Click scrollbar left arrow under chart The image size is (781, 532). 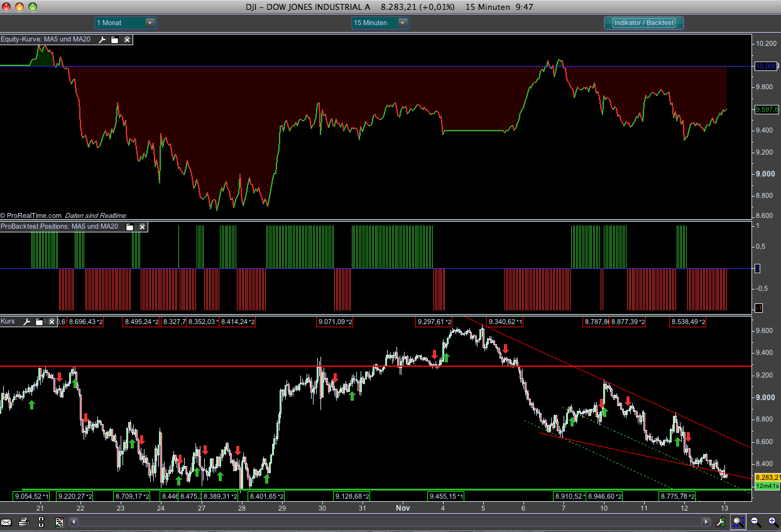[73, 521]
